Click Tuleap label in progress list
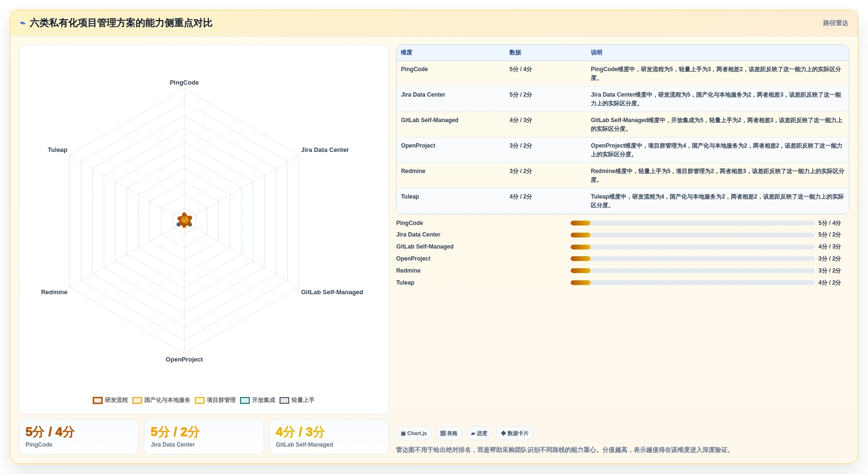This screenshot has height=474, width=868. tap(405, 283)
